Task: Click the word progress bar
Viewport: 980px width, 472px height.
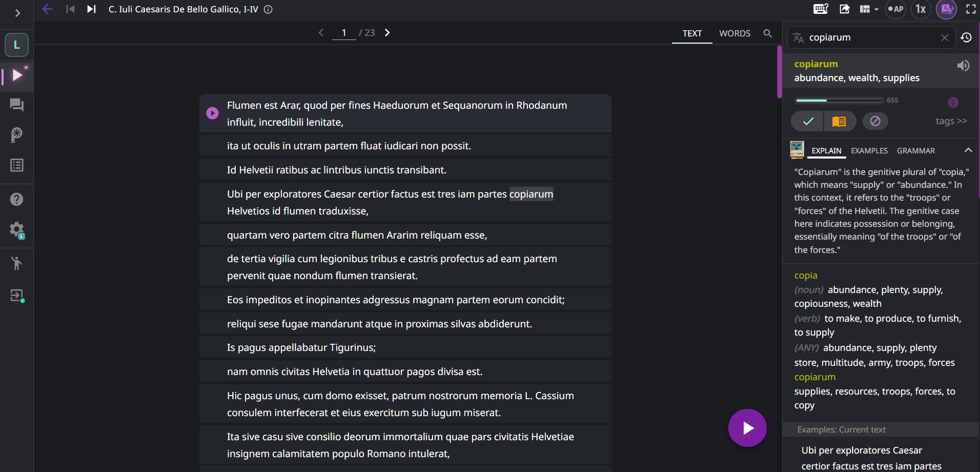Action: point(839,101)
